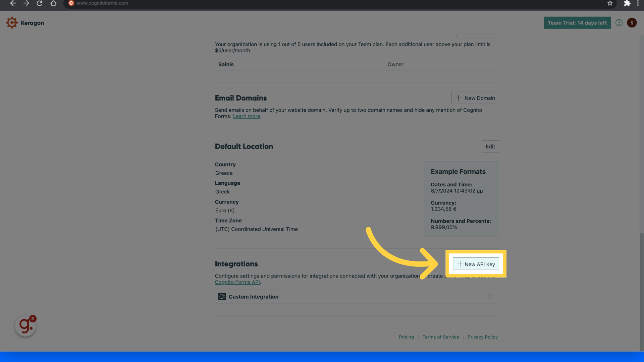Click the user avatar circle labeled S
Image resolution: width=644 pixels, height=362 pixels.
[632, 22]
